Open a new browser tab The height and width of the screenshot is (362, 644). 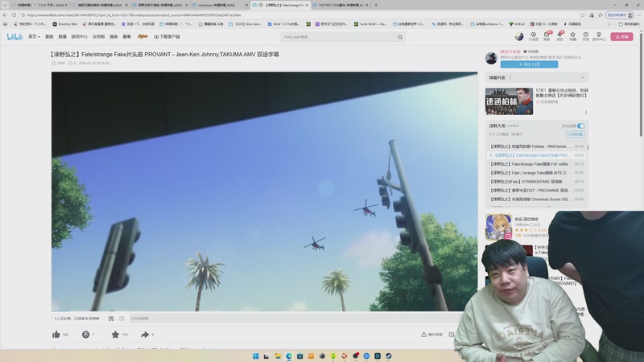376,5
